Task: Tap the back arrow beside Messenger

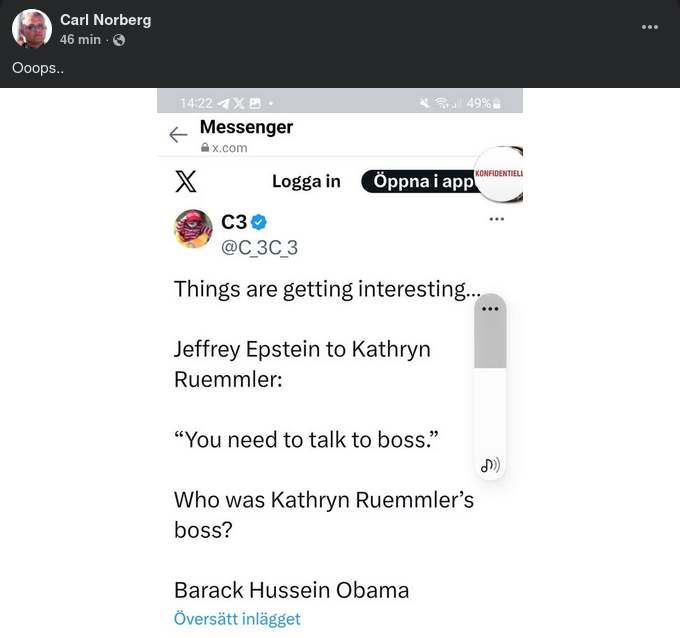Action: pos(178,135)
